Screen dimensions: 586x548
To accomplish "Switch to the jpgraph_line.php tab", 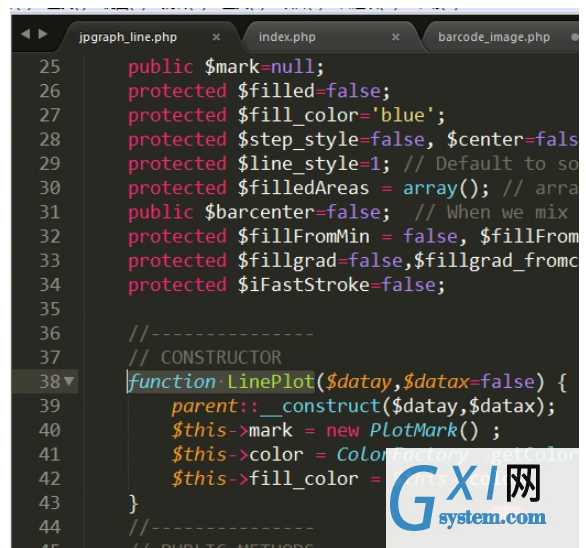I will tap(128, 37).
